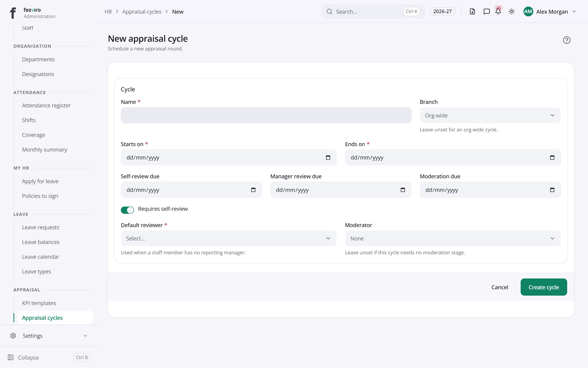588x368 pixels.
Task: Open Leave requests in sidebar
Action: (x=41, y=227)
